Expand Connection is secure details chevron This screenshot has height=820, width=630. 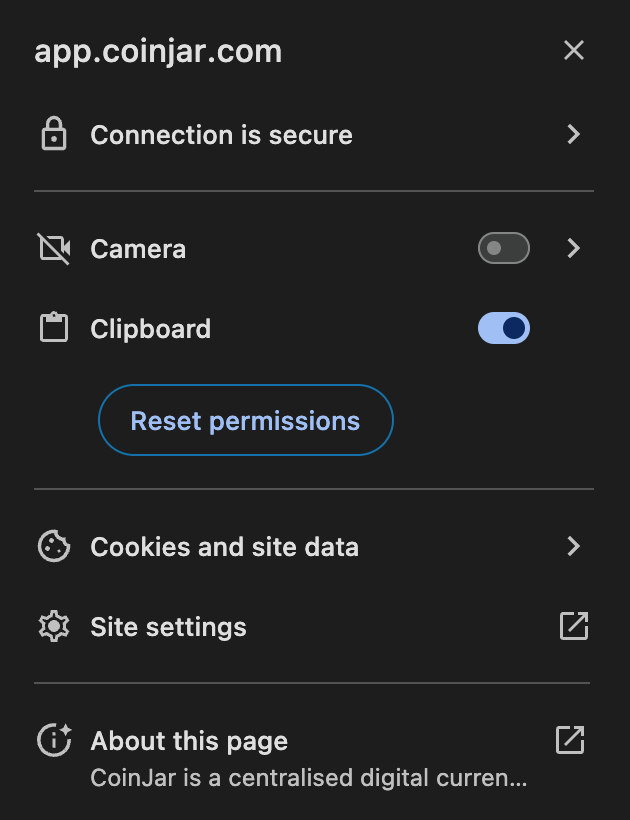(x=574, y=134)
